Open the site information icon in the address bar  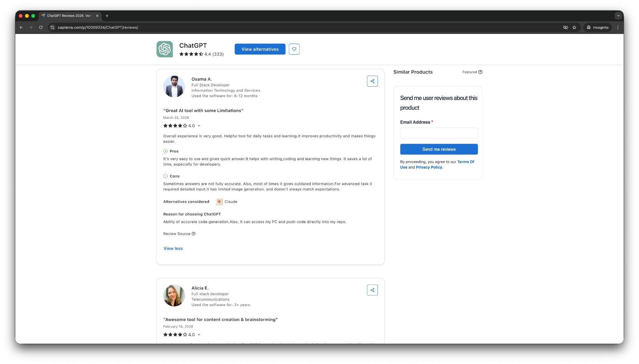point(52,27)
